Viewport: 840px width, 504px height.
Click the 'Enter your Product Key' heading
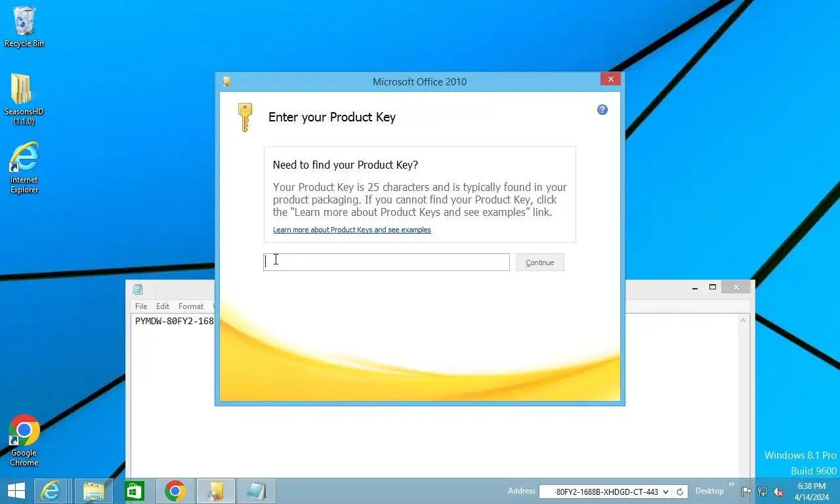[332, 117]
